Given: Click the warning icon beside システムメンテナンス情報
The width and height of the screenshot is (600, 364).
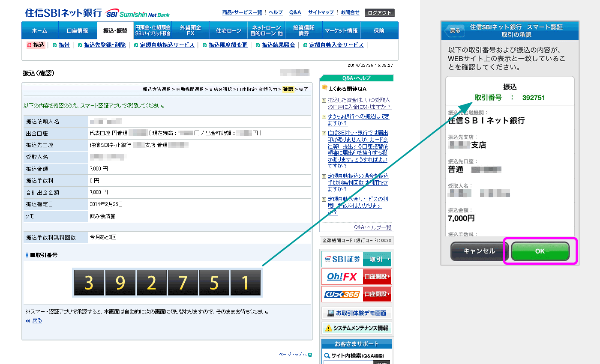Looking at the screenshot, I should (x=329, y=328).
